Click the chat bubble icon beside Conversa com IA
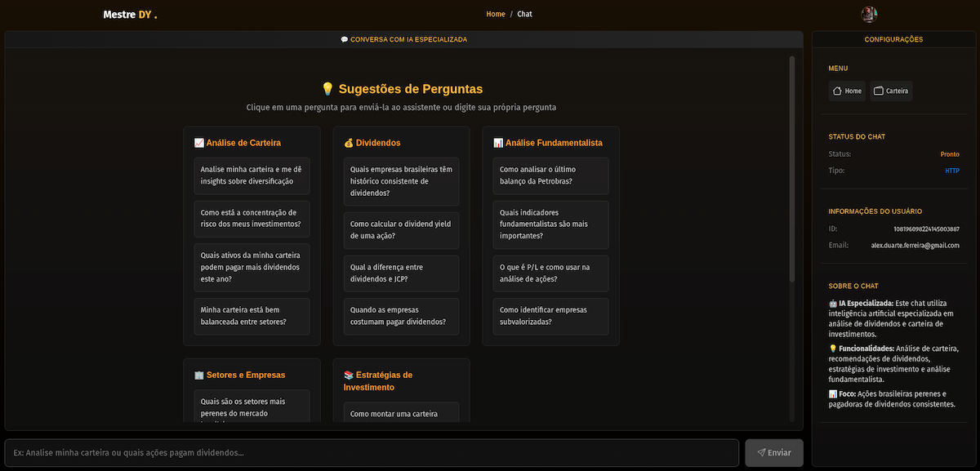The height and width of the screenshot is (471, 980). pyautogui.click(x=345, y=38)
